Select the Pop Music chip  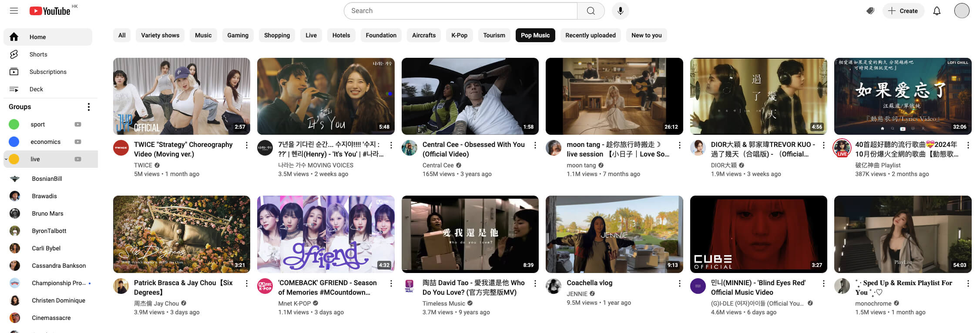(535, 35)
